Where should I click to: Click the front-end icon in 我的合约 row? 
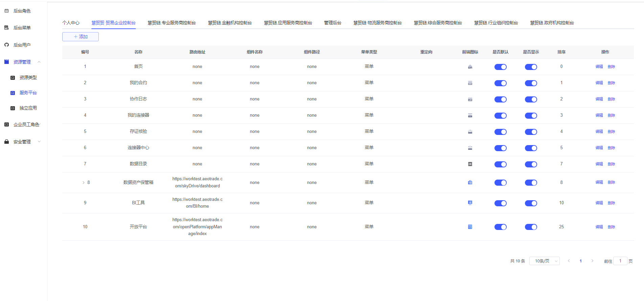[x=470, y=83]
